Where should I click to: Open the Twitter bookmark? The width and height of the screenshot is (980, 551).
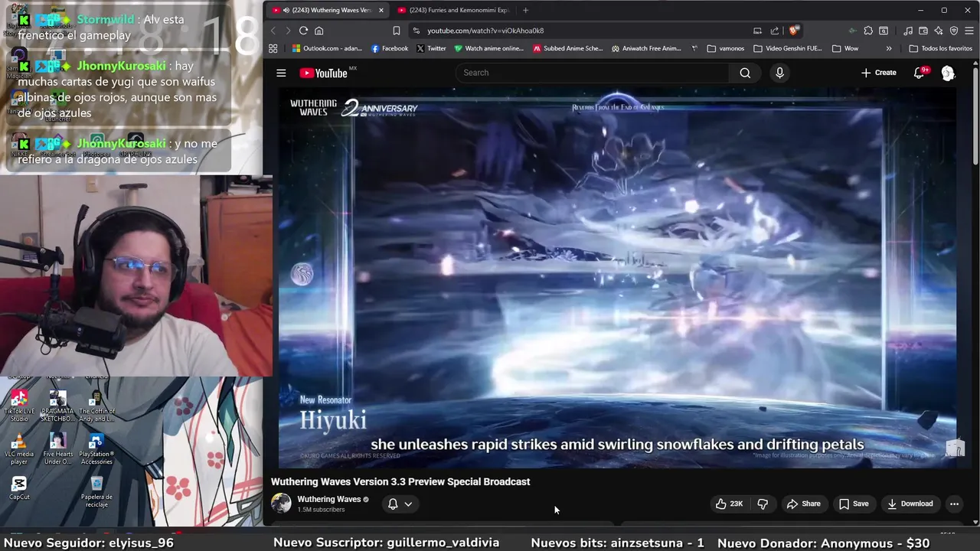(431, 48)
